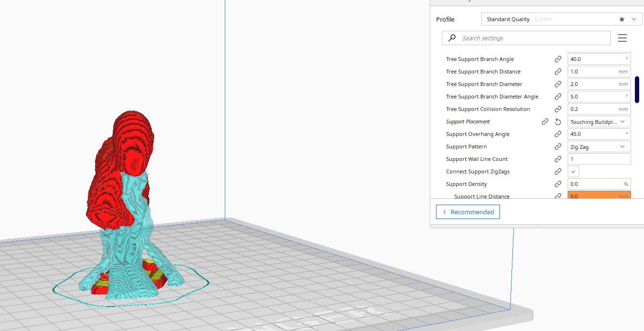Open the Support Placement dropdown
This screenshot has width=644, height=331.
[599, 122]
